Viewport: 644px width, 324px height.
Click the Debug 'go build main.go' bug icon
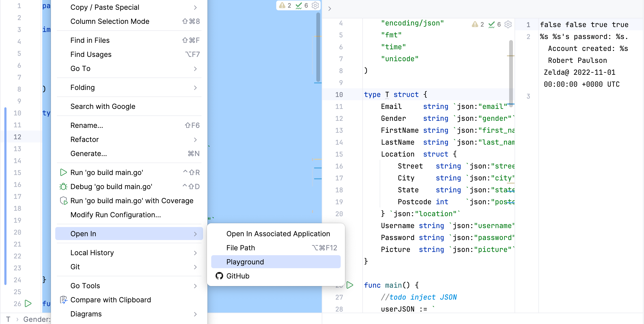63,187
